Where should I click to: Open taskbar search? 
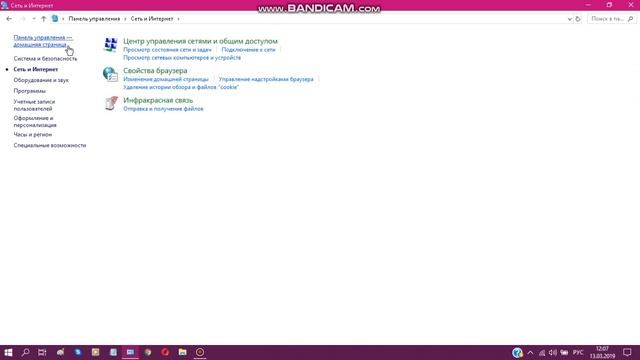coord(25,352)
